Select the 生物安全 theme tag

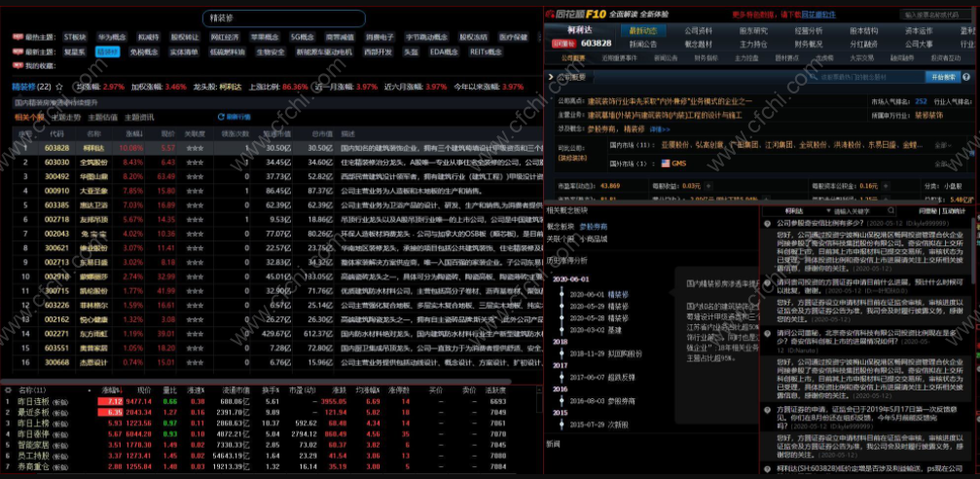click(x=270, y=52)
